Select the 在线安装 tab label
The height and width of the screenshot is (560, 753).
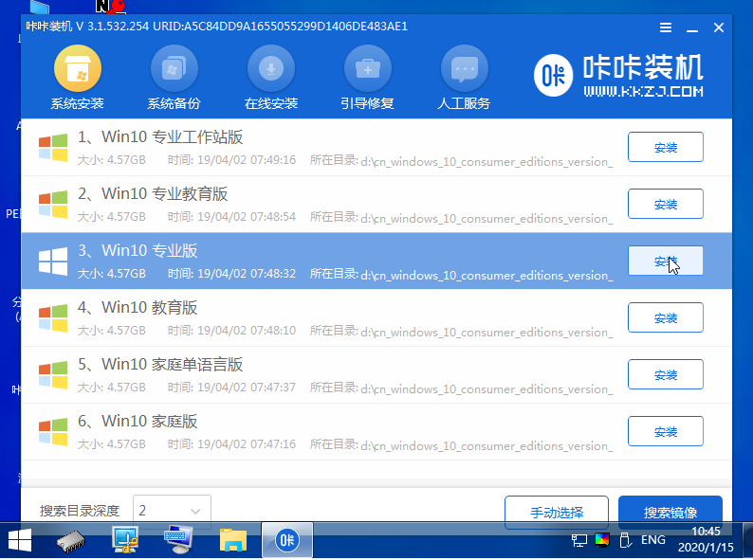pos(271,103)
